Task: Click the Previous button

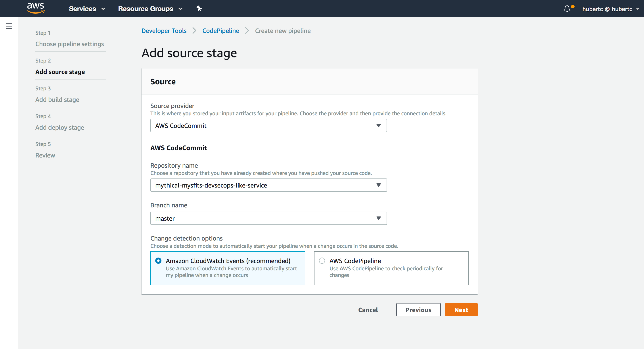Action: 418,310
